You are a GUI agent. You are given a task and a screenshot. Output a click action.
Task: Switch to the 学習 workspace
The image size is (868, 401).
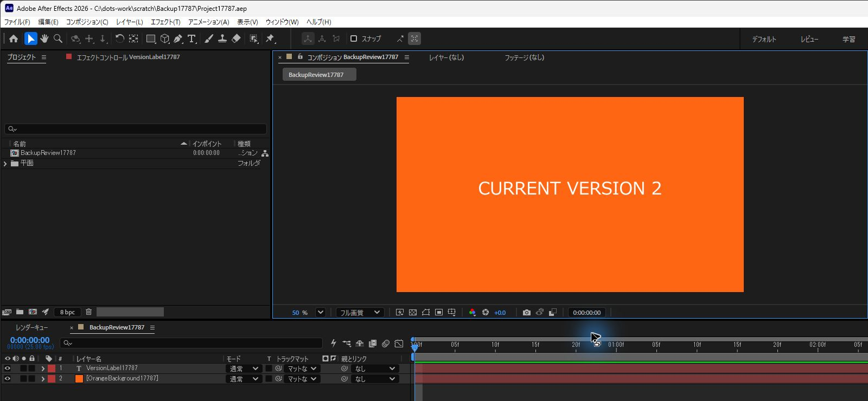click(849, 39)
